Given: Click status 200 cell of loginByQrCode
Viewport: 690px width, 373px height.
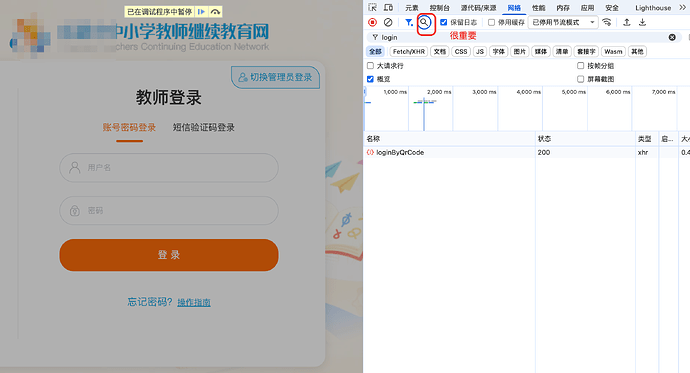Looking at the screenshot, I should tap(585, 153).
